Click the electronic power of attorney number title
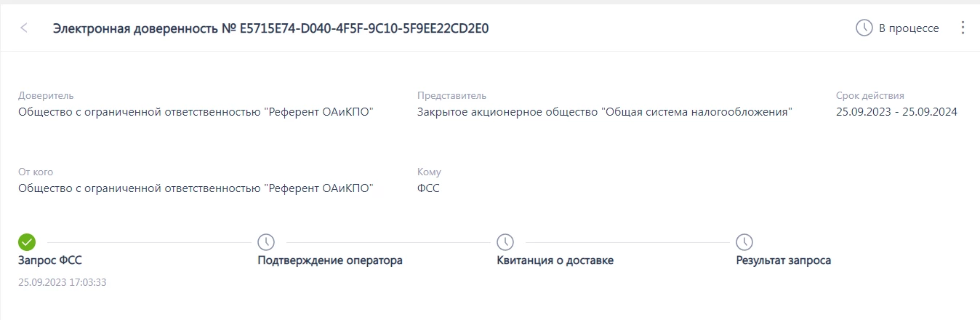 point(270,28)
